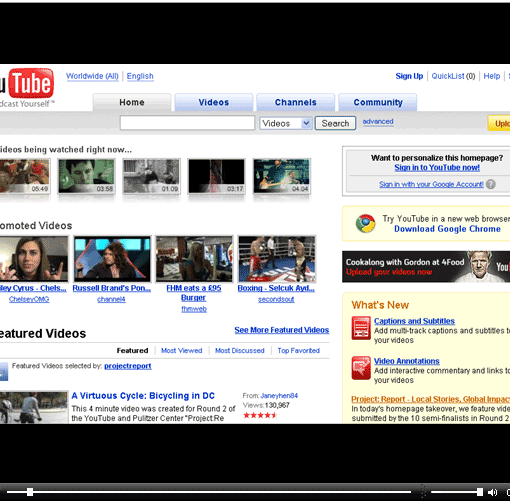Click the Worldwide (All) region link
This screenshot has width=510, height=504.
[x=92, y=76]
